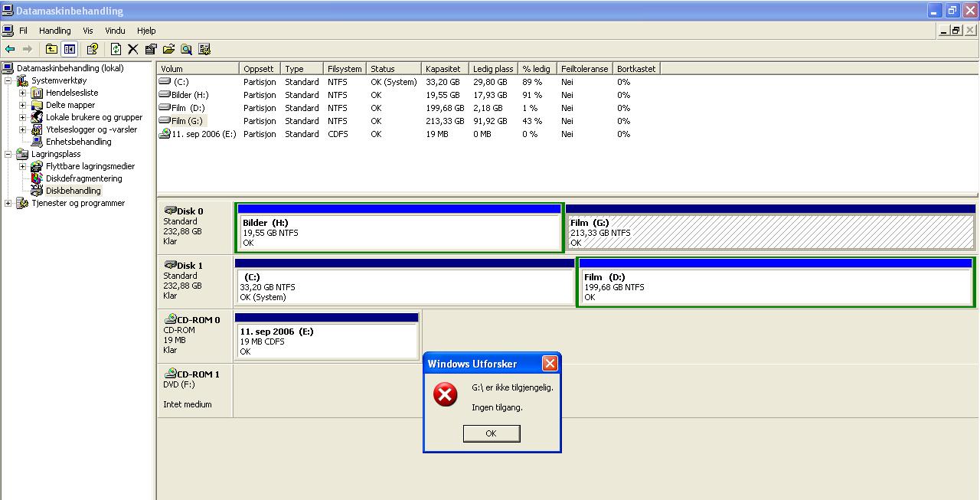Toggle the show/hide console tree icon
This screenshot has height=500, width=980.
coord(69,49)
